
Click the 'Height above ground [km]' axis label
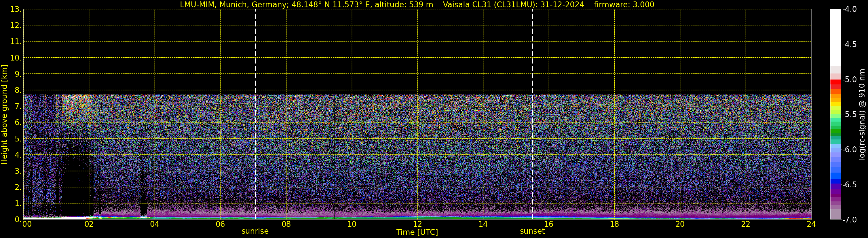tap(4, 115)
